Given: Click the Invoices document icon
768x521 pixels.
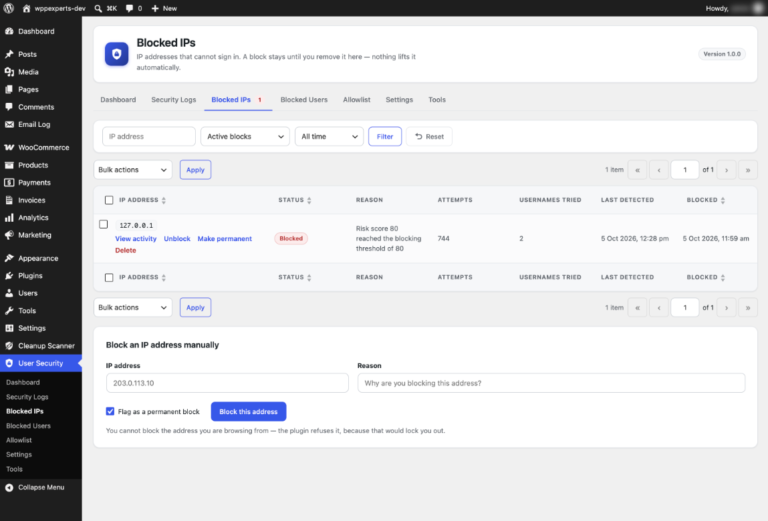Looking at the screenshot, I should 9,200.
